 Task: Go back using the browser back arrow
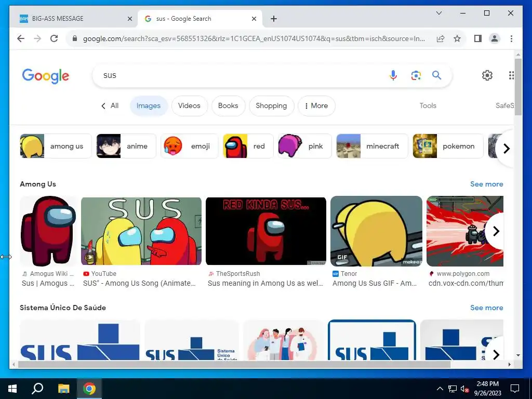pyautogui.click(x=21, y=38)
